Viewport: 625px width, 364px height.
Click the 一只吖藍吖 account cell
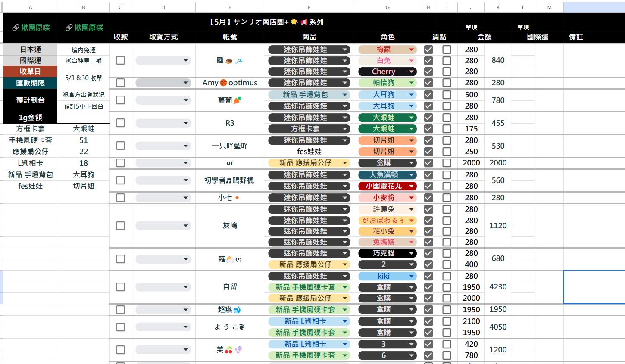230,146
